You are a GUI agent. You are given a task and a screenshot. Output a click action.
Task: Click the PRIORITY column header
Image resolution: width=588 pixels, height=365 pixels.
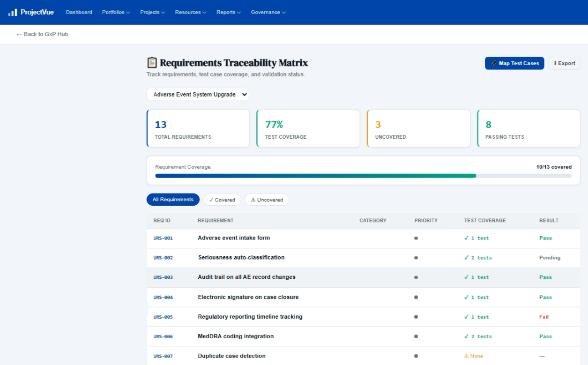click(426, 221)
